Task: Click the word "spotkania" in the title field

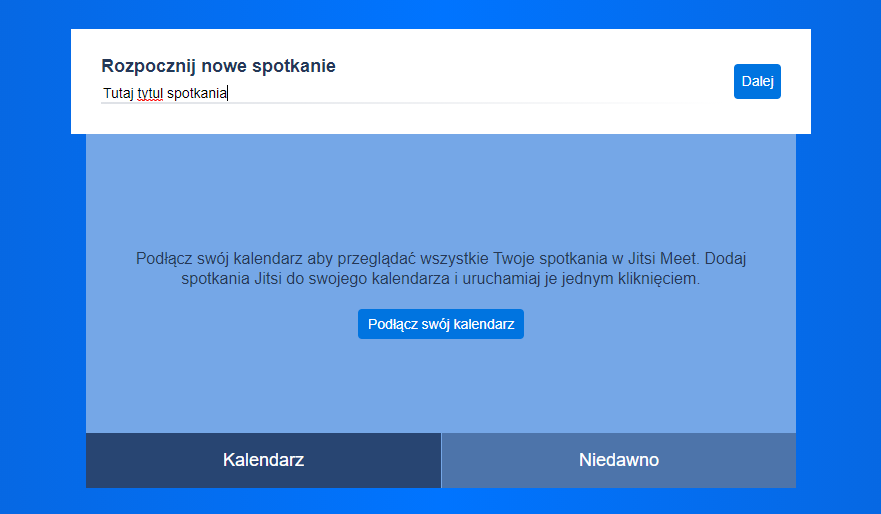Action: coord(197,93)
